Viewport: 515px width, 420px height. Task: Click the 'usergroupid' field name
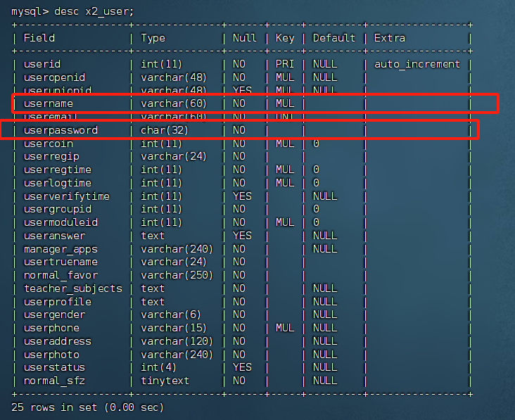click(58, 209)
